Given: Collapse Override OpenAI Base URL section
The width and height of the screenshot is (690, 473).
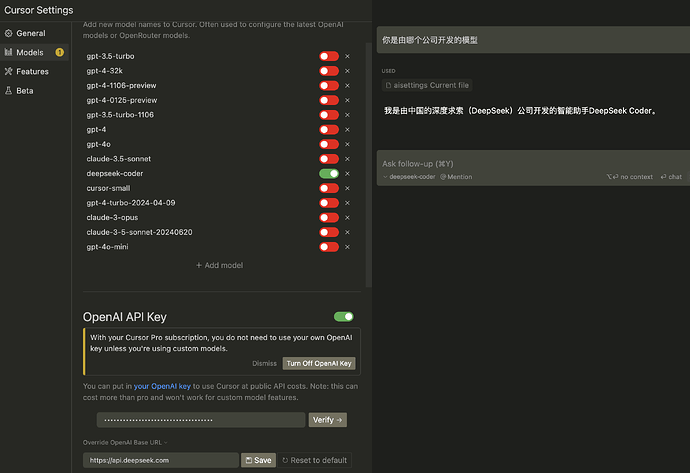Looking at the screenshot, I should 125,442.
